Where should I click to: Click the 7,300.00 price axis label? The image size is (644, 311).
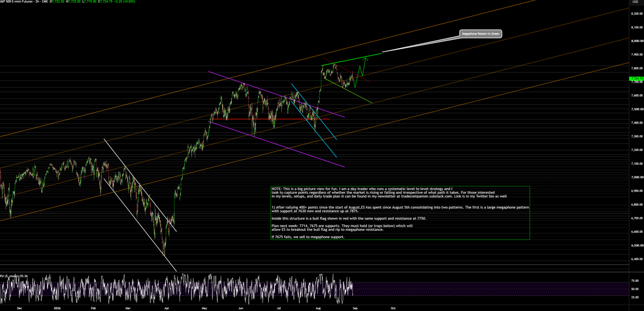click(636, 136)
